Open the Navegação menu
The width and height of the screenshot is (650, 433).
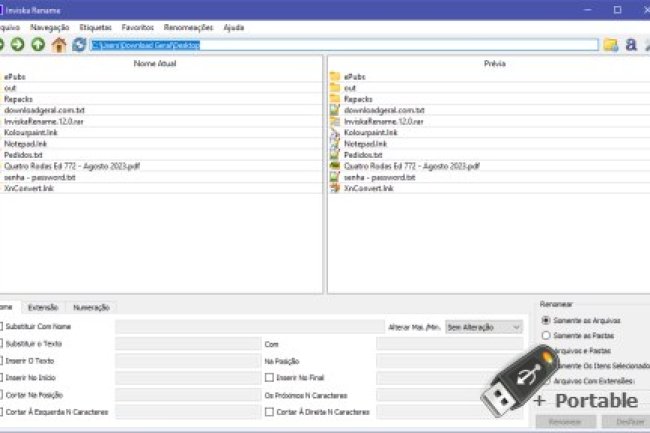[50, 27]
